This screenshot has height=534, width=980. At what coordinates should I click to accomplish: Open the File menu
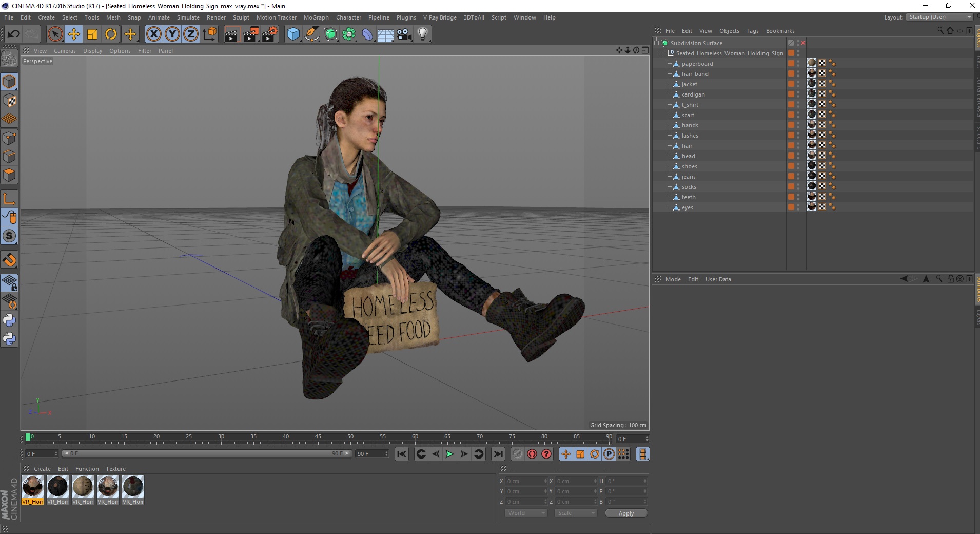click(x=9, y=17)
